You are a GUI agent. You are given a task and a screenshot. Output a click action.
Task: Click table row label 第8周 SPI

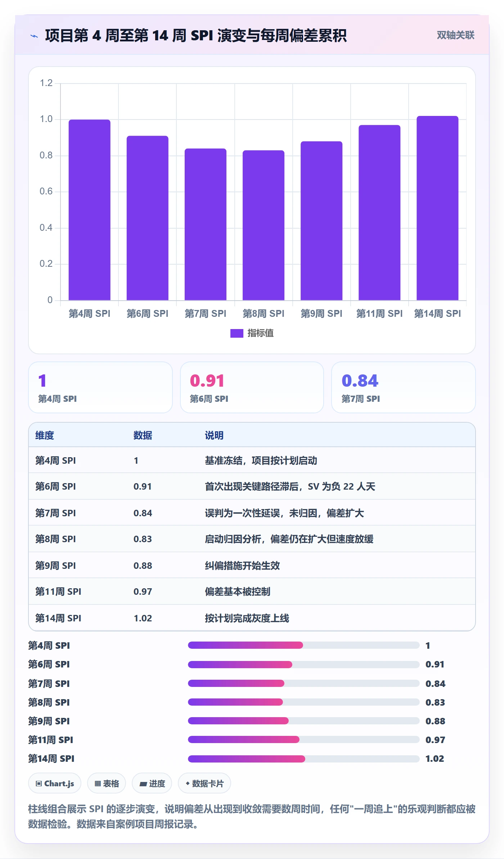pyautogui.click(x=55, y=539)
